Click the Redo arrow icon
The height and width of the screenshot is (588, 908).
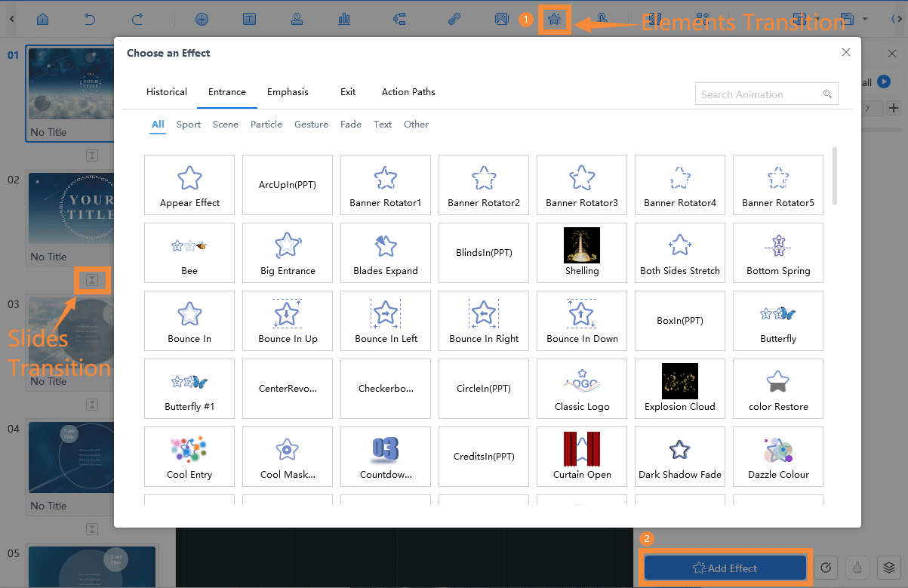(x=137, y=19)
